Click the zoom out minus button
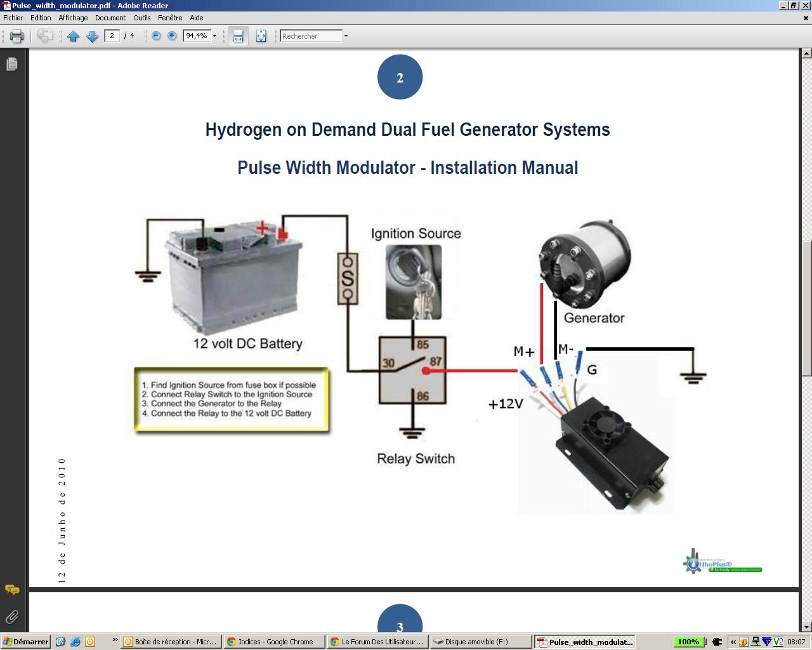This screenshot has width=812, height=650. tap(156, 36)
